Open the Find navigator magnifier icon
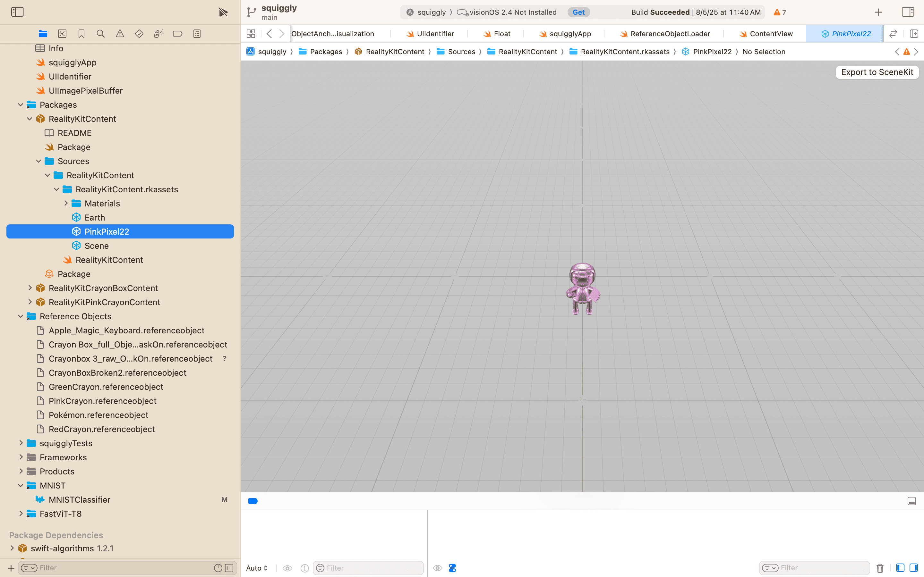The image size is (924, 577). tap(101, 34)
